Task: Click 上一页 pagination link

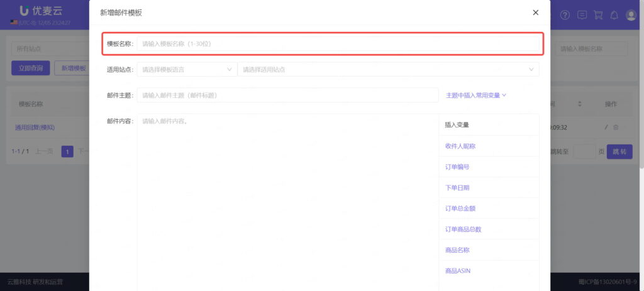Action: [x=43, y=151]
